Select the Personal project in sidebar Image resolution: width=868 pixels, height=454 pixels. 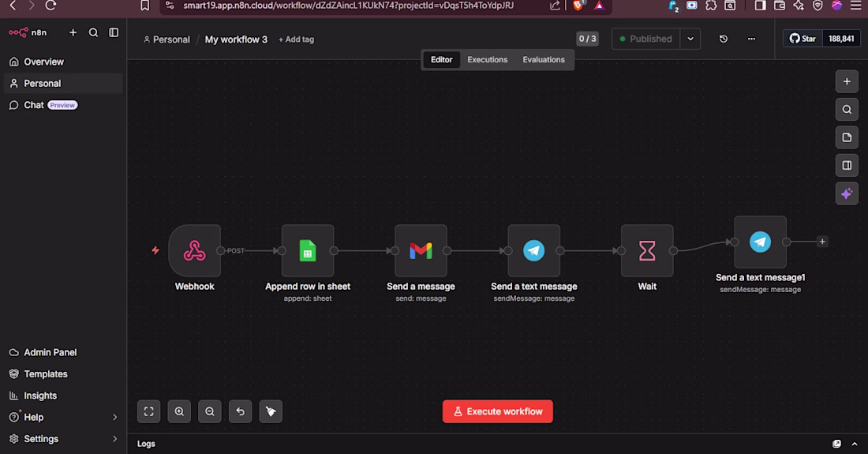(x=63, y=83)
